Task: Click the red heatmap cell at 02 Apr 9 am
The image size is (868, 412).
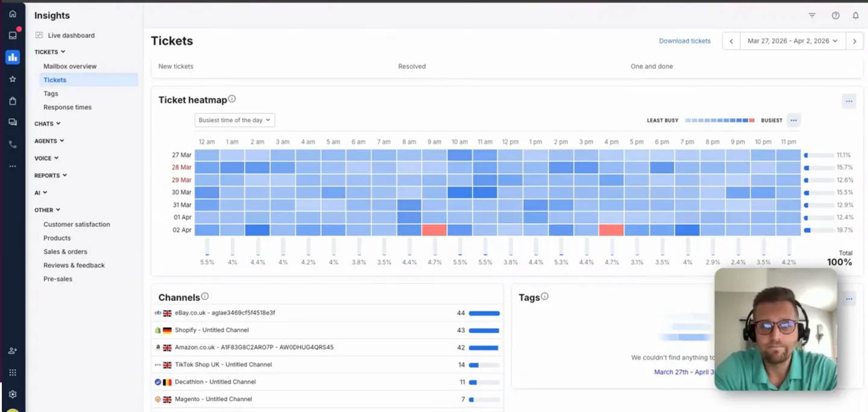Action: point(434,230)
